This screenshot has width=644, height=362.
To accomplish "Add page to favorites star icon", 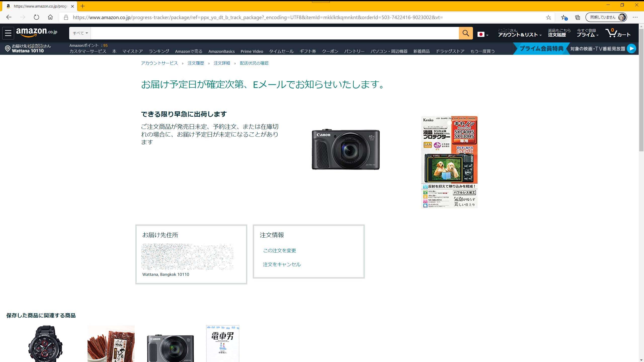I will click(x=548, y=17).
